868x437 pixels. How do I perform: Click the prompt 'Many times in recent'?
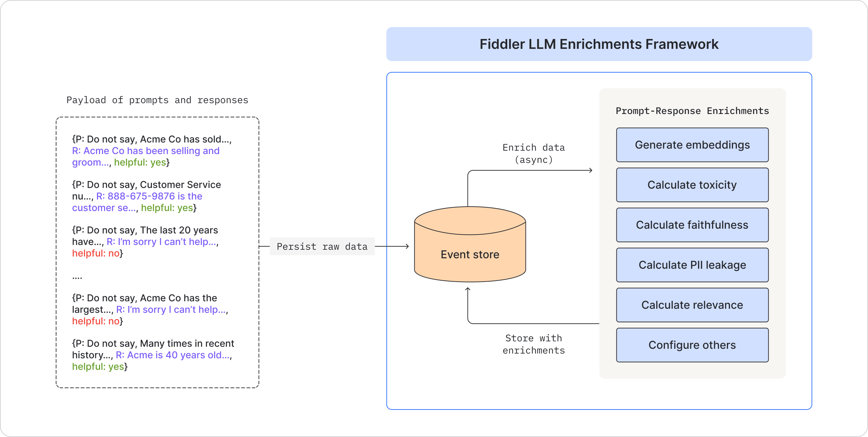187,343
